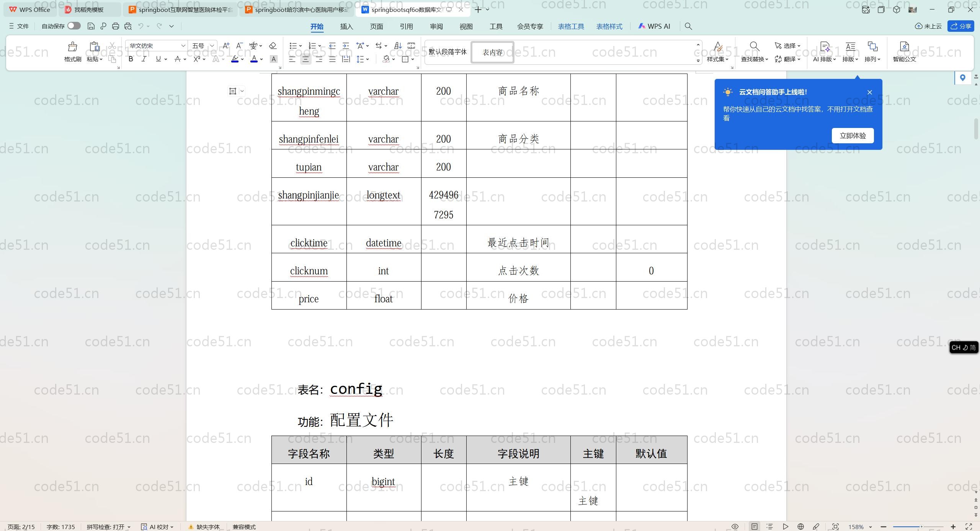This screenshot has height=531, width=980.
Task: Toggle bold formatting
Action: click(x=131, y=59)
